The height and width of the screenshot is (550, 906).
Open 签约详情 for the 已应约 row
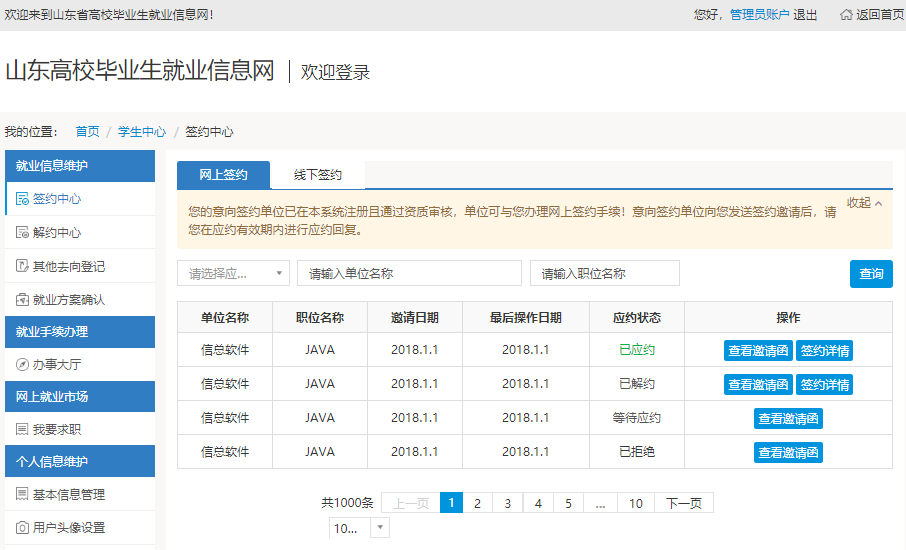[824, 351]
